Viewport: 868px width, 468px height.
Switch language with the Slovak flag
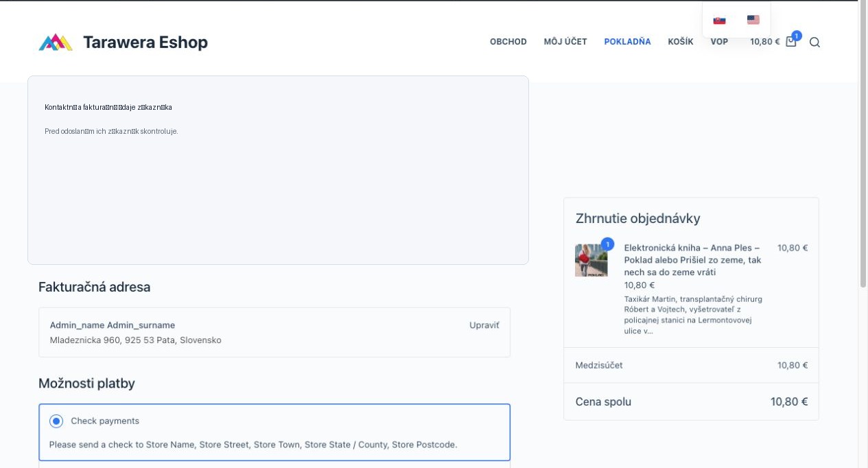tap(719, 20)
